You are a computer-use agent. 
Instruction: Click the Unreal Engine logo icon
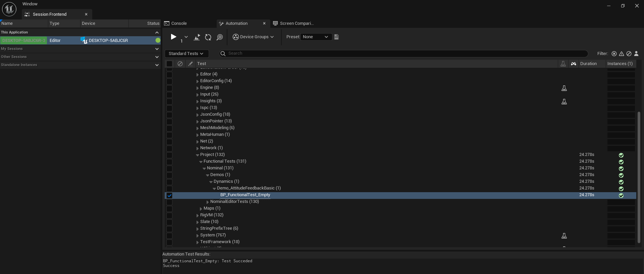(9, 9)
